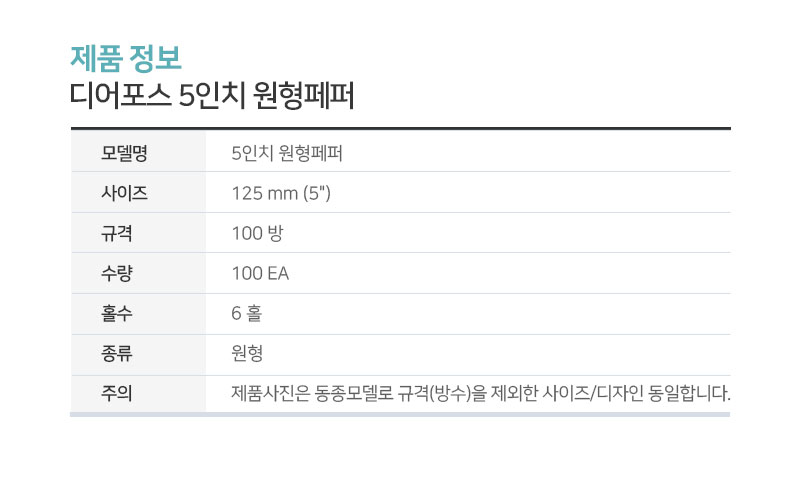Image resolution: width=800 pixels, height=484 pixels.
Task: Click the 제품 정보 heading
Action: (126, 58)
